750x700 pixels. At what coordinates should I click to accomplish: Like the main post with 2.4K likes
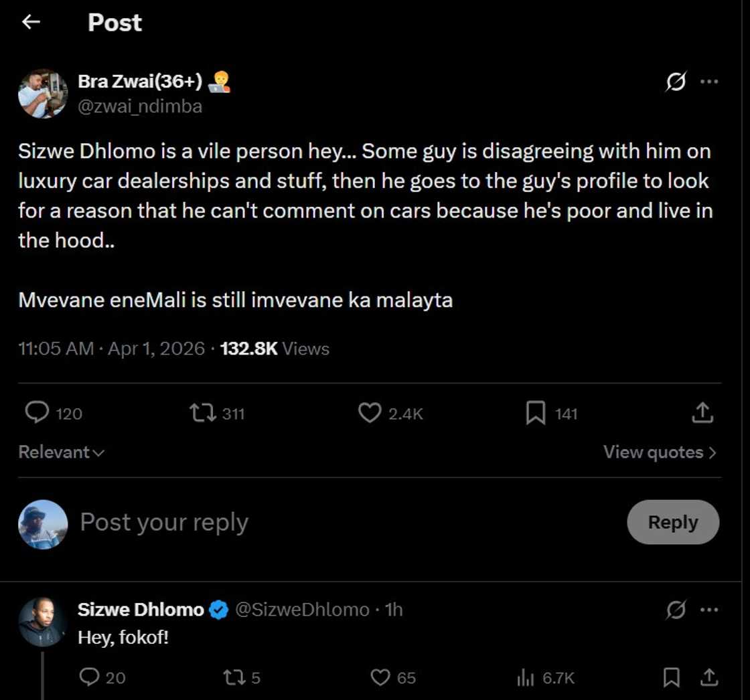[x=370, y=413]
